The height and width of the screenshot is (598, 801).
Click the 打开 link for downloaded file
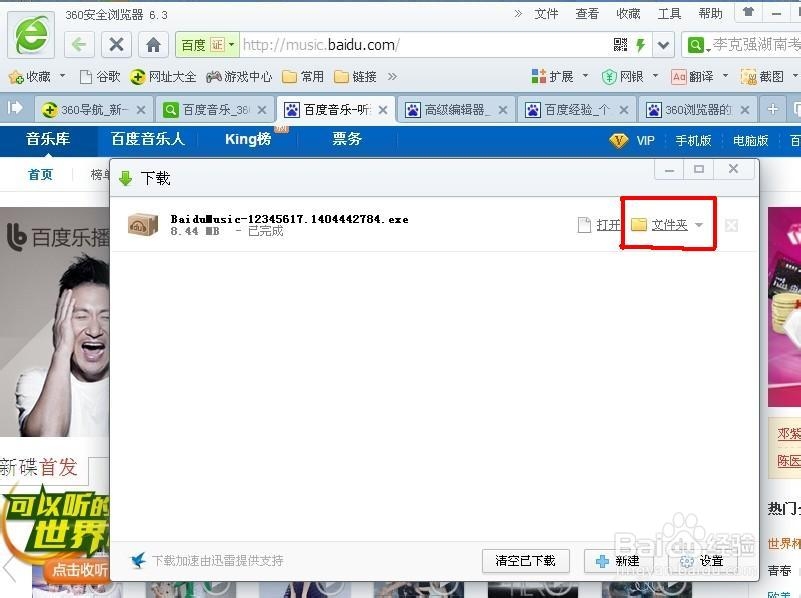click(x=608, y=225)
